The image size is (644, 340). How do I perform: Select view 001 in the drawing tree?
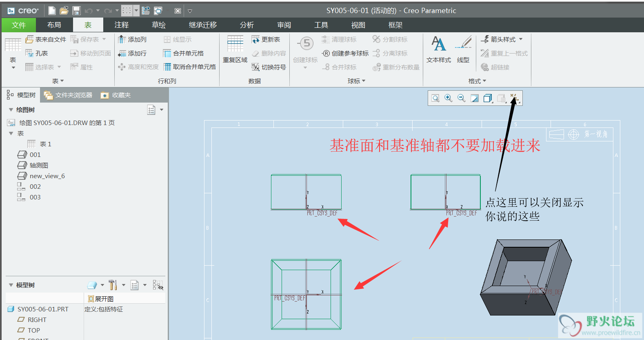(x=29, y=154)
